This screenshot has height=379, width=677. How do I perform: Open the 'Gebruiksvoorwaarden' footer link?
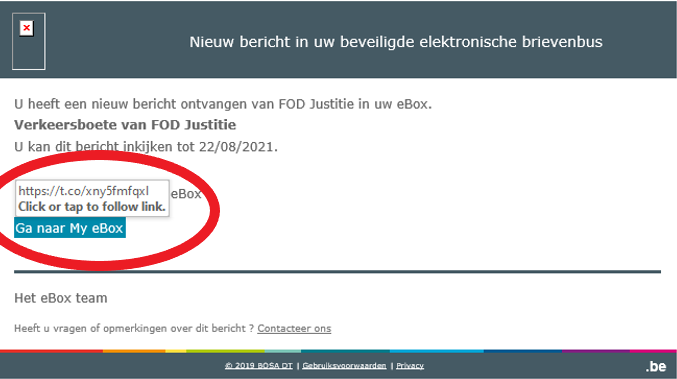pos(344,366)
